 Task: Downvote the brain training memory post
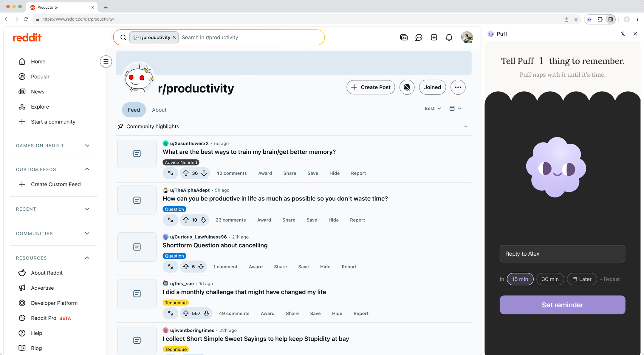pyautogui.click(x=204, y=173)
